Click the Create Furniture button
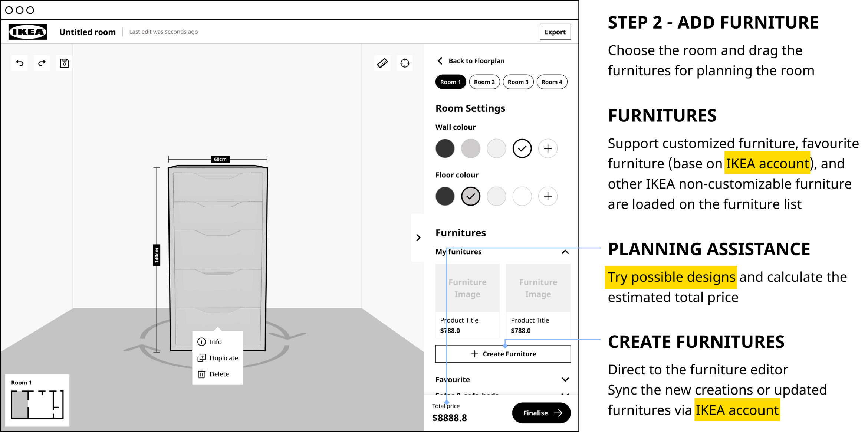Screen dimensions: 868x432 503,354
